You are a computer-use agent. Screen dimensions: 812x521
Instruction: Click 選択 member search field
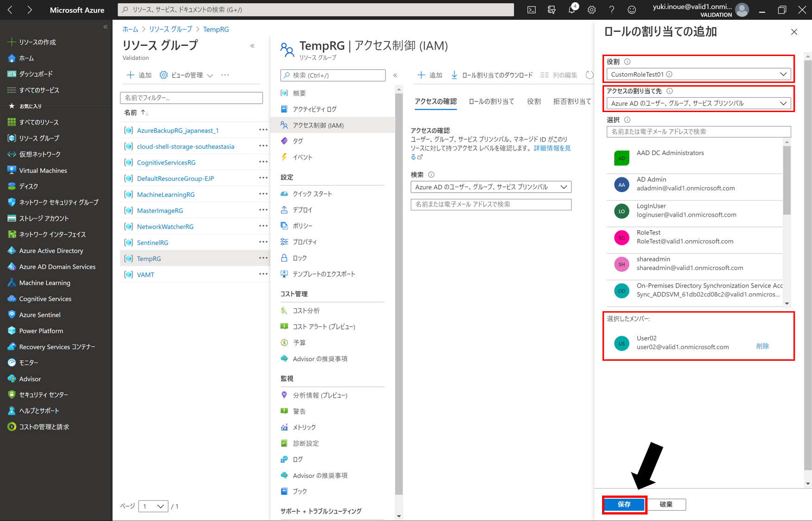coord(698,132)
